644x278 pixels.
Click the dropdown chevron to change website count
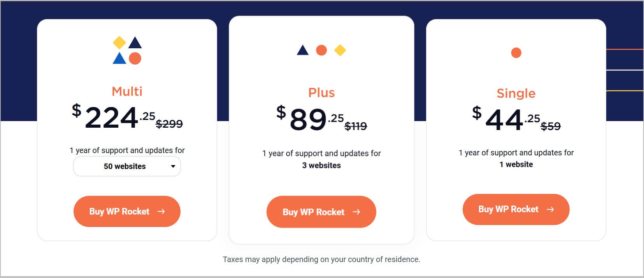[174, 166]
